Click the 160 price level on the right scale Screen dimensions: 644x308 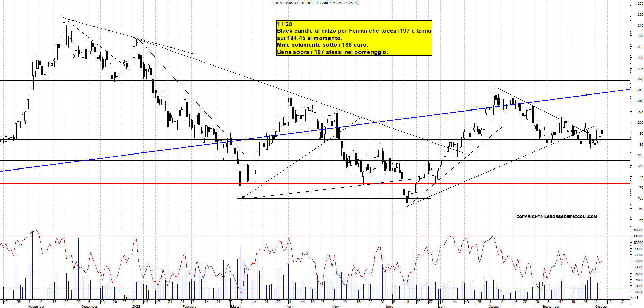click(640, 209)
